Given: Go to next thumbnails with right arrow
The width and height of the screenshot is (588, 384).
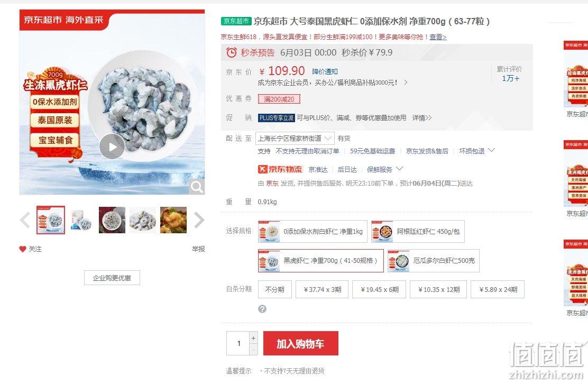Looking at the screenshot, I should pyautogui.click(x=199, y=220).
